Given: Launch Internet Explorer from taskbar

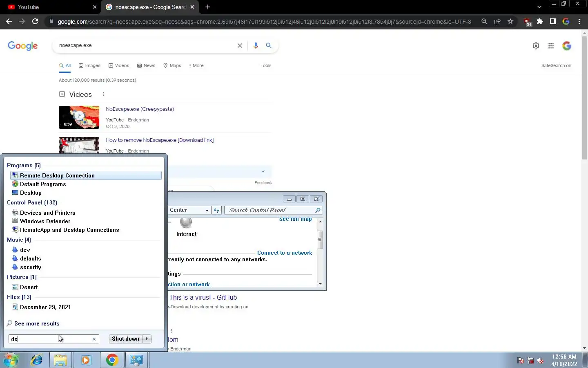Looking at the screenshot, I should [37, 360].
